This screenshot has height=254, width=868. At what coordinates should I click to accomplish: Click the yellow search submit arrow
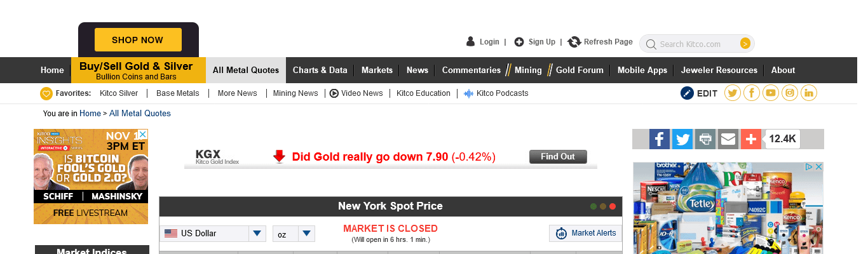tap(745, 44)
